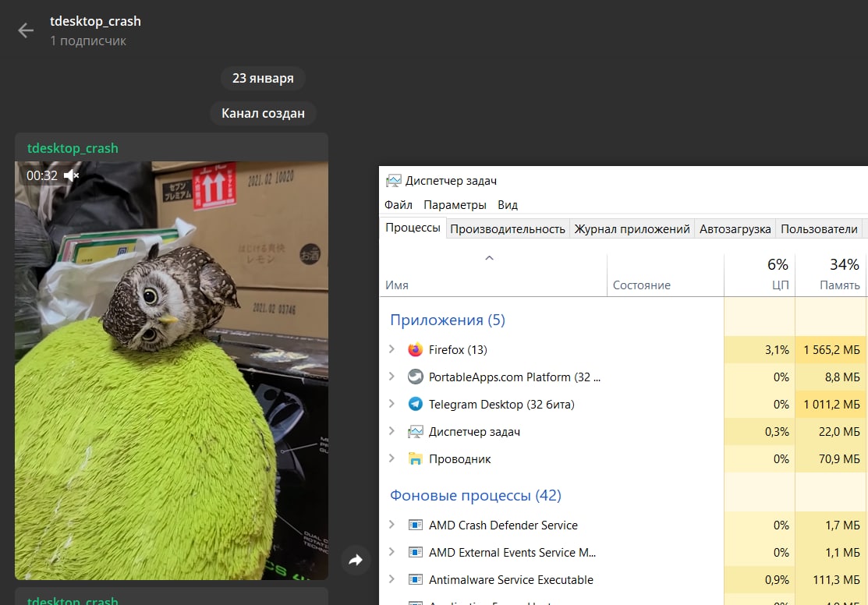This screenshot has width=868, height=605.
Task: Click the Приложения (5) group header
Action: pyautogui.click(x=448, y=320)
